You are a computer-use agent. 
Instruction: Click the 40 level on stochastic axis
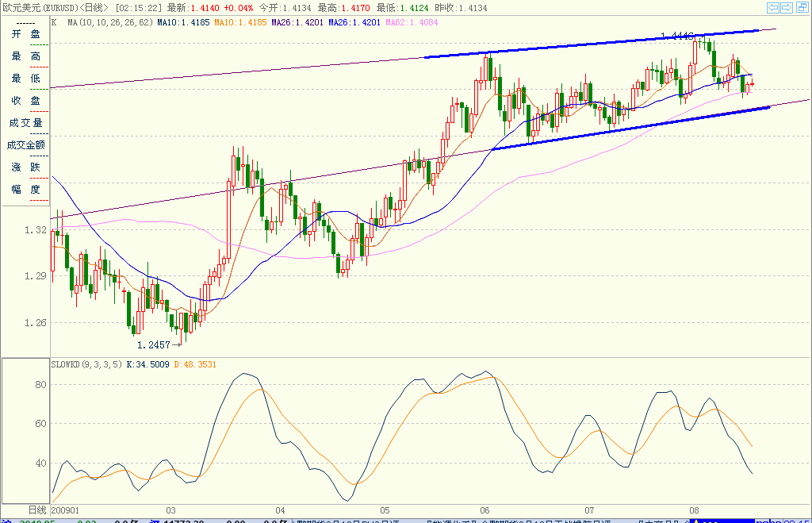(40, 463)
